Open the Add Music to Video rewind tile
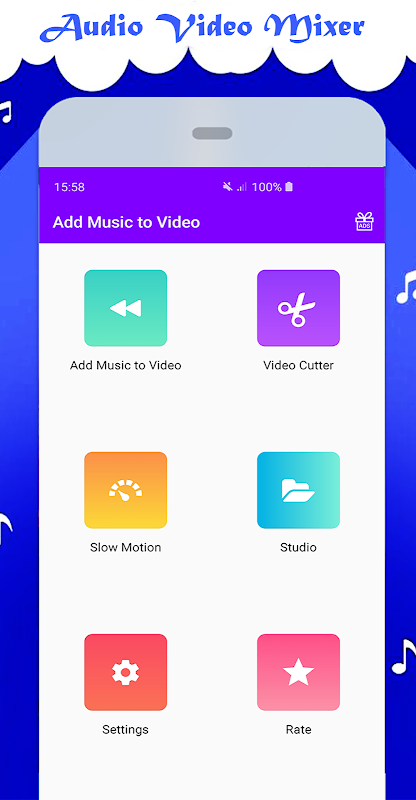This screenshot has width=416, height=800. (126, 308)
